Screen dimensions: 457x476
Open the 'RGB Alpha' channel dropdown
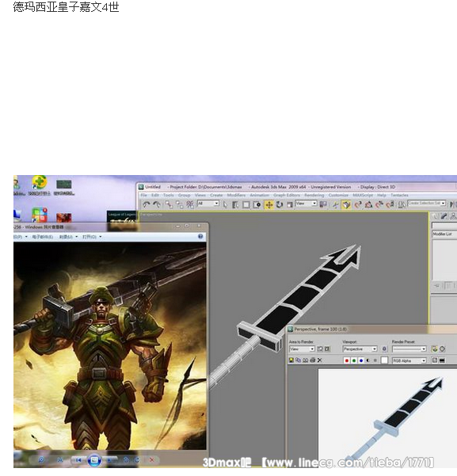pos(409,360)
